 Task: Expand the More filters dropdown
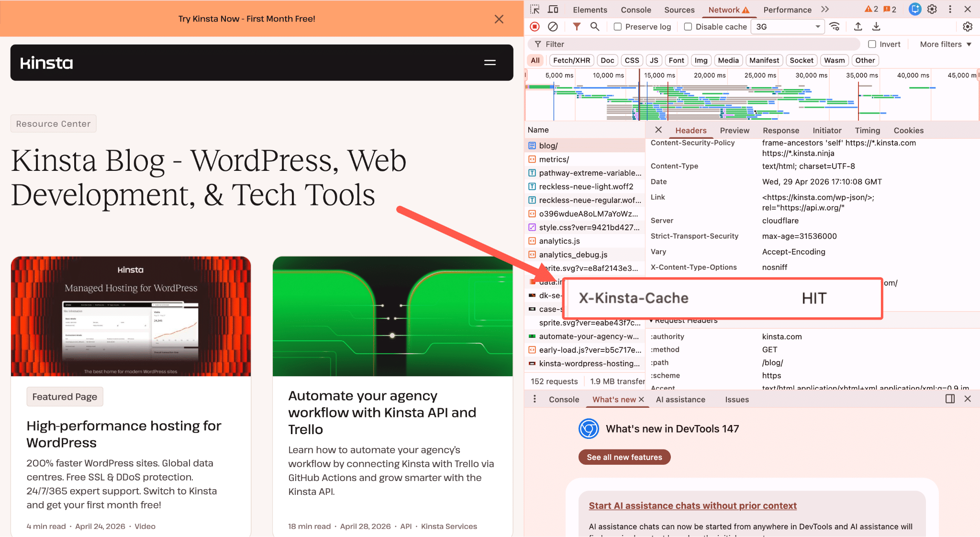click(946, 44)
